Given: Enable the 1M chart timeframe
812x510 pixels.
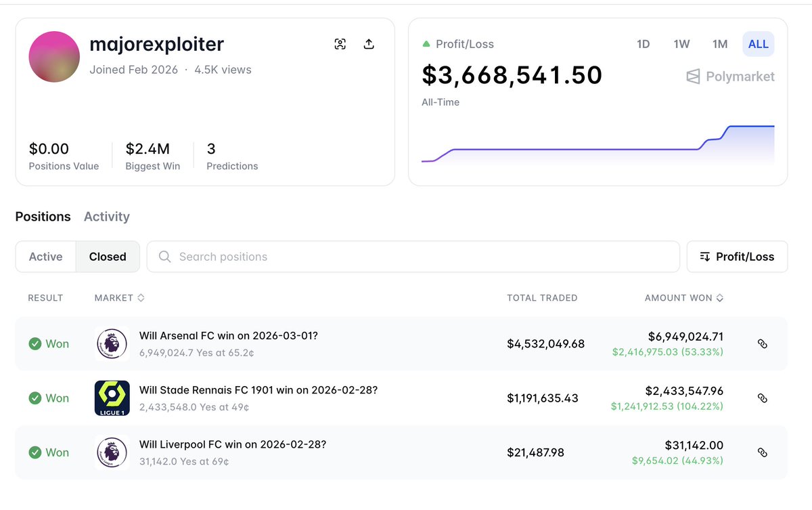Looking at the screenshot, I should click(x=719, y=43).
